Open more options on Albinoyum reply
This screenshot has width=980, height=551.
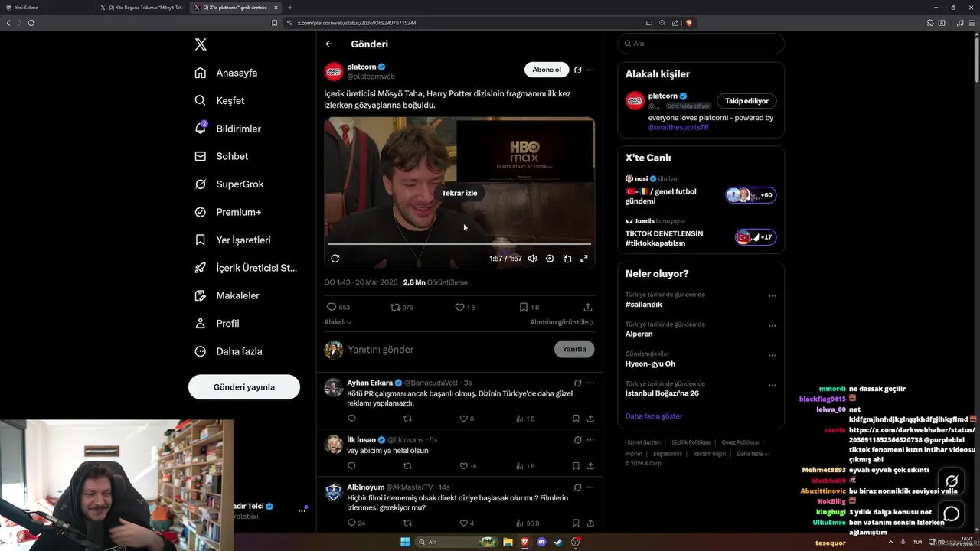coord(590,487)
